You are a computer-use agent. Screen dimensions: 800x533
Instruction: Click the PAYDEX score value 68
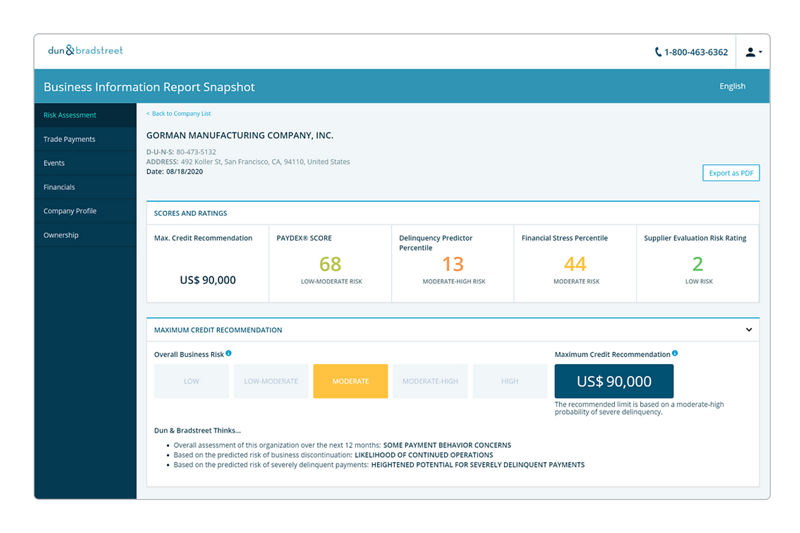coord(330,264)
